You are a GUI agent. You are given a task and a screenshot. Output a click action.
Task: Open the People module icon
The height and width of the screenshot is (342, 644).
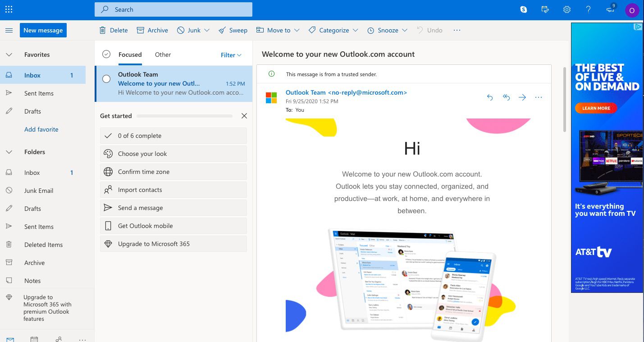tap(59, 339)
